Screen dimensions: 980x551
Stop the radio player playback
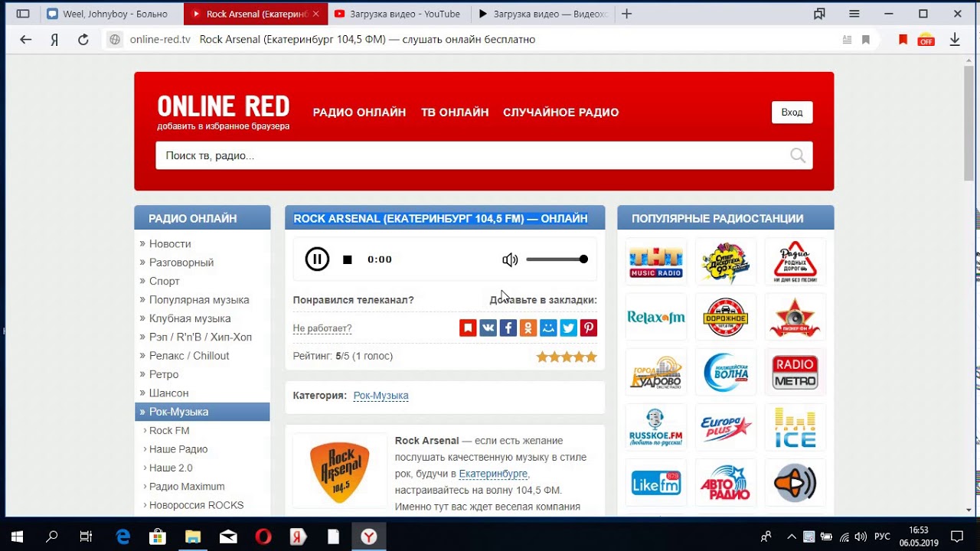click(348, 260)
